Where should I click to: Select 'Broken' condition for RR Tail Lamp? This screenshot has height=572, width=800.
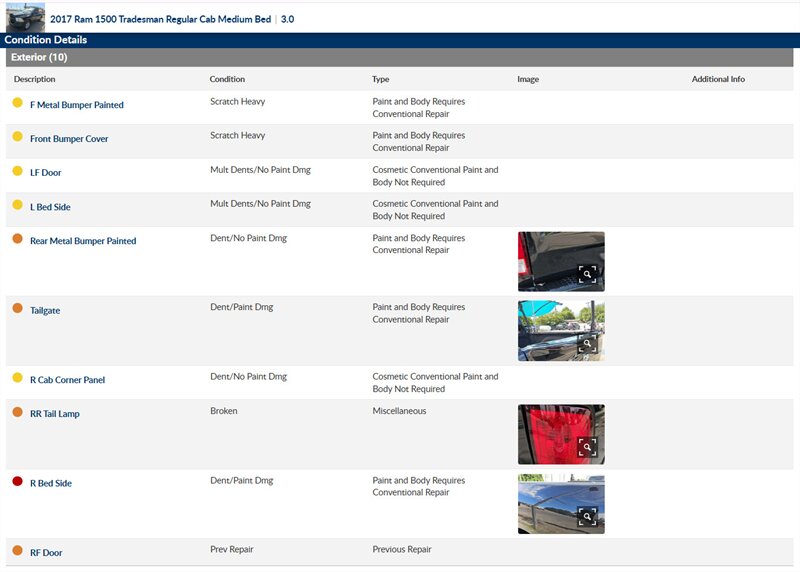pos(223,411)
